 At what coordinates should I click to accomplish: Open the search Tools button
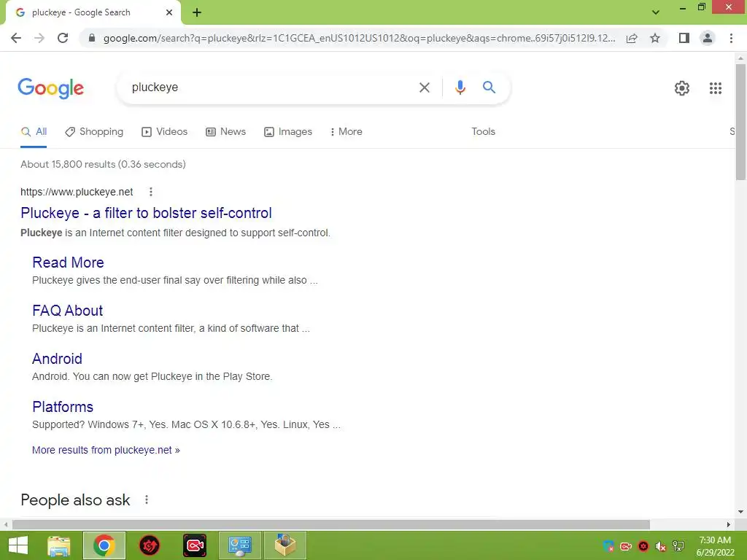coord(483,132)
